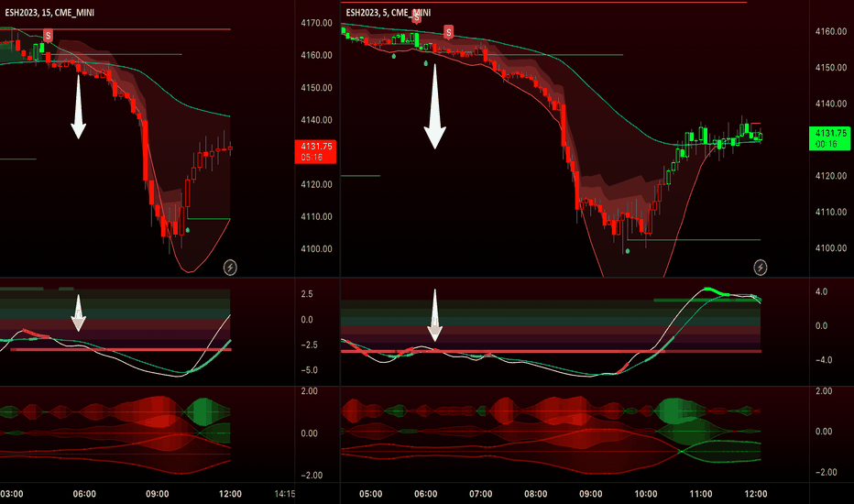
Task: Click the sell 'S' marker on the descending green line of the 5-minute chart
Action: click(x=448, y=32)
